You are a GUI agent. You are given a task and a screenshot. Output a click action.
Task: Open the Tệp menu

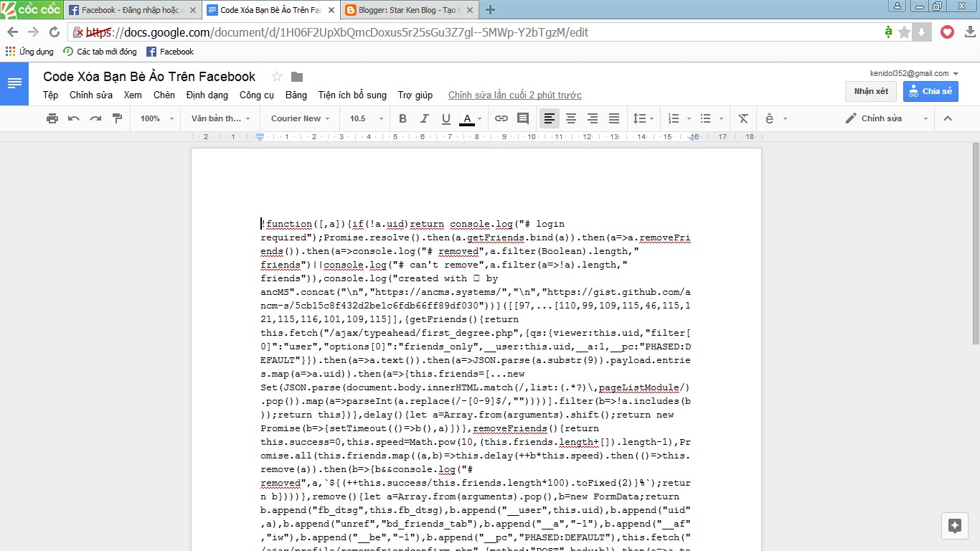(50, 95)
